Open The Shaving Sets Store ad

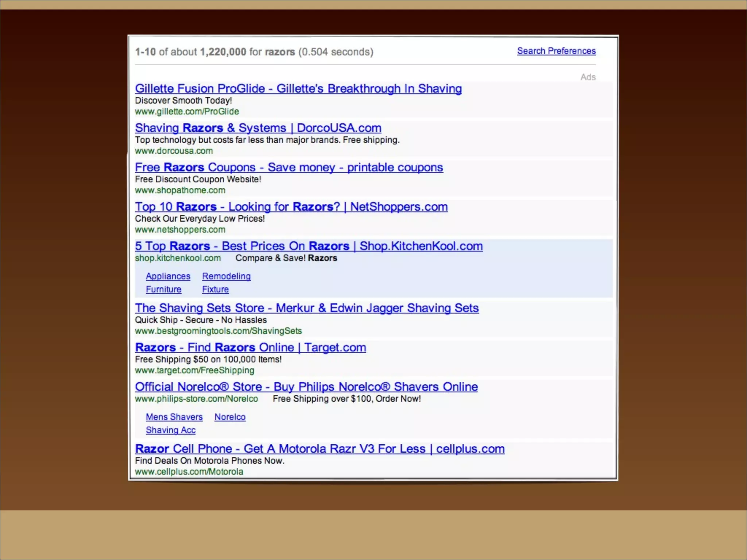coord(306,308)
